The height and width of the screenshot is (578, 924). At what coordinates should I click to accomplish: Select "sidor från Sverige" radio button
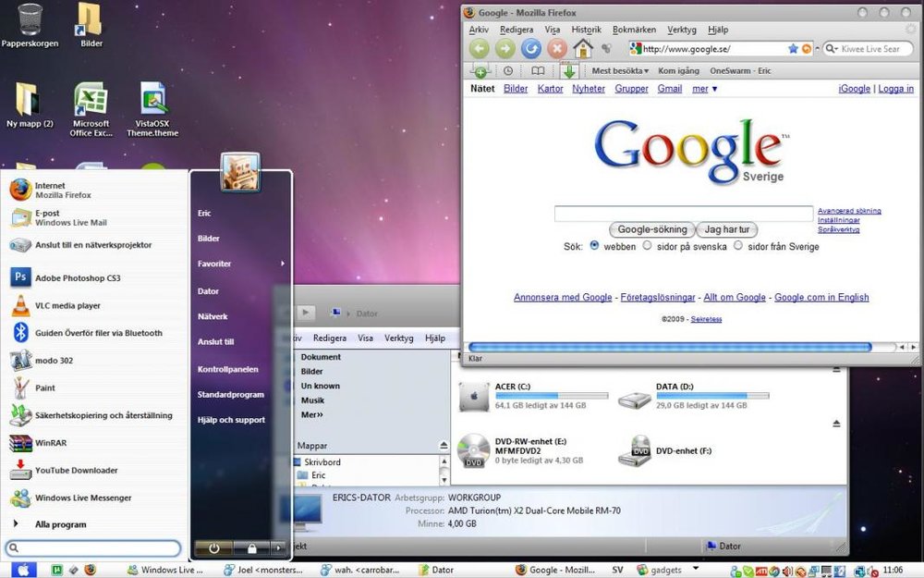[x=737, y=245]
